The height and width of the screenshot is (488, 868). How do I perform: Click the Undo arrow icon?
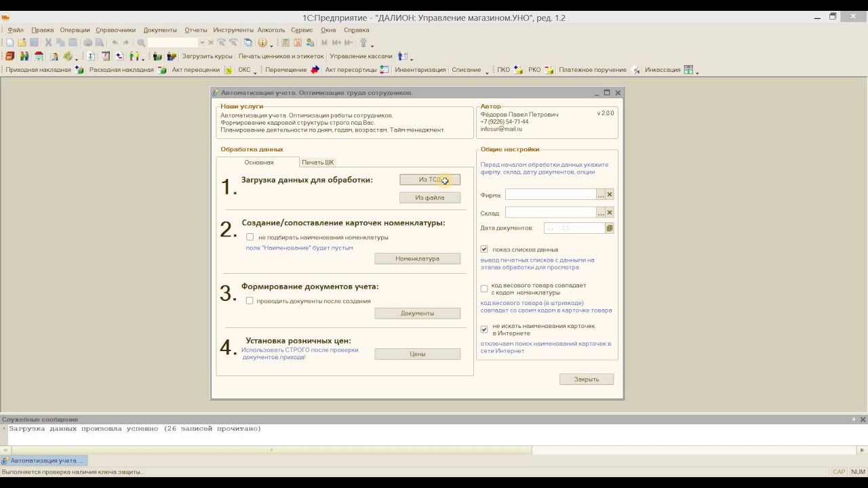click(x=115, y=43)
